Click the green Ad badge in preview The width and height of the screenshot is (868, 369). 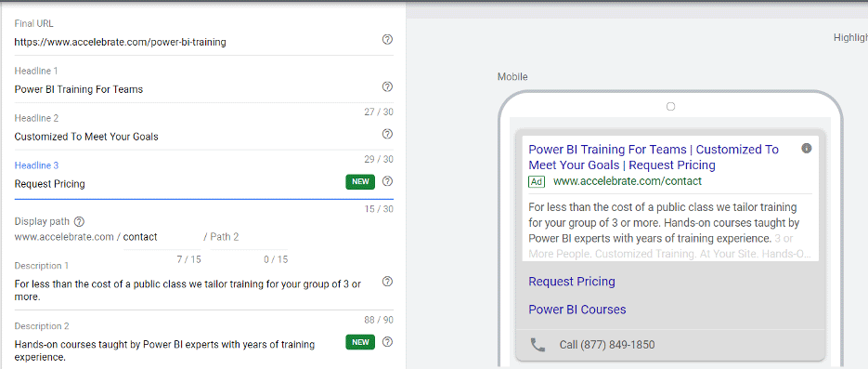[x=537, y=181]
